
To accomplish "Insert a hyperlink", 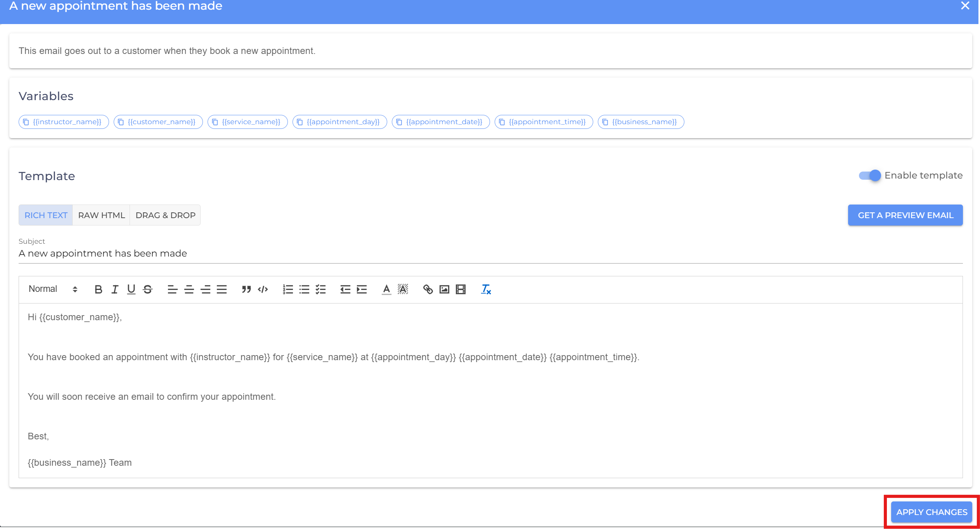I will [428, 290].
